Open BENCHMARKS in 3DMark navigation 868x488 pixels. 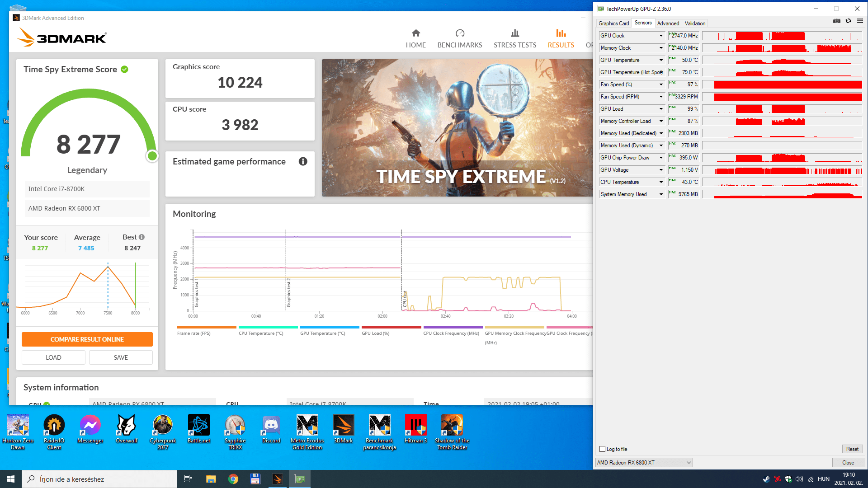tap(460, 39)
